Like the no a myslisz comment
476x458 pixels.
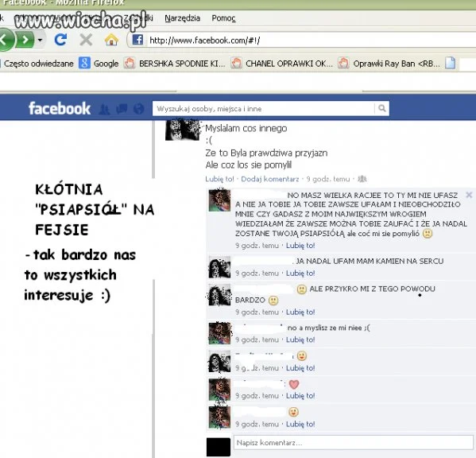click(x=300, y=340)
